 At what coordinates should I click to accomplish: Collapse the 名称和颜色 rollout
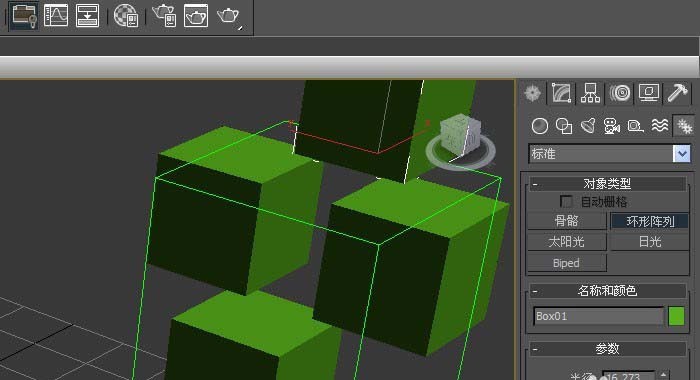[608, 291]
